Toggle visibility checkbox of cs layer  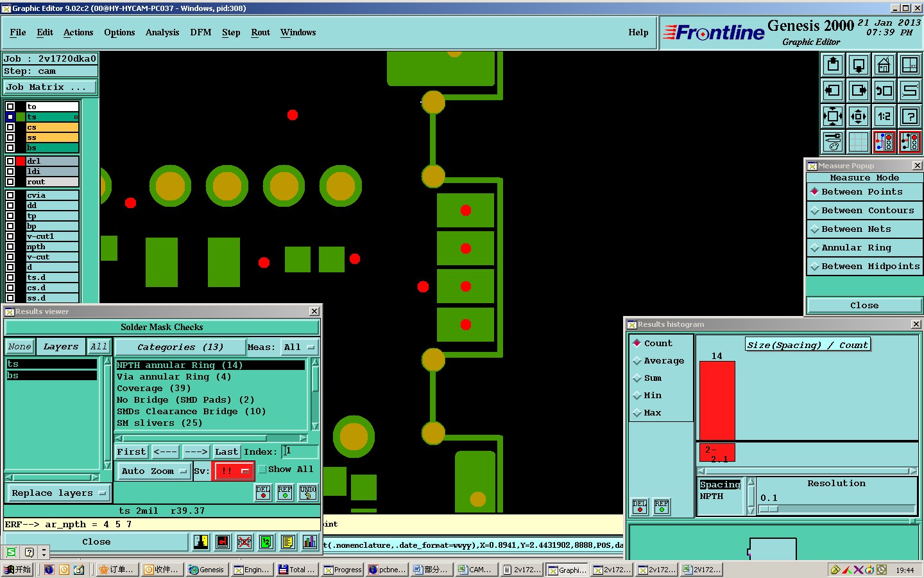click(x=10, y=127)
